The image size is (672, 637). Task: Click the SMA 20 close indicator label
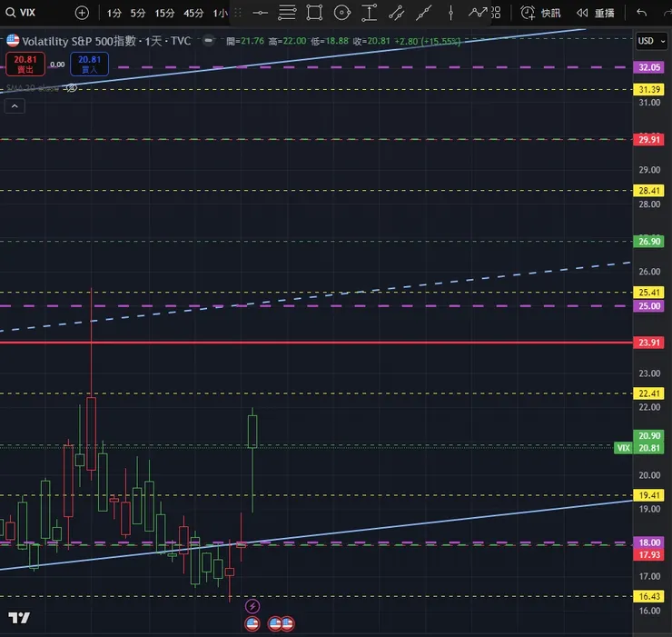32,88
